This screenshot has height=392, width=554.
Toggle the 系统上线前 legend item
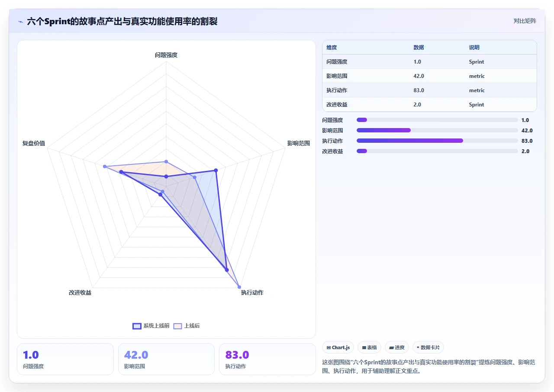[x=151, y=326]
